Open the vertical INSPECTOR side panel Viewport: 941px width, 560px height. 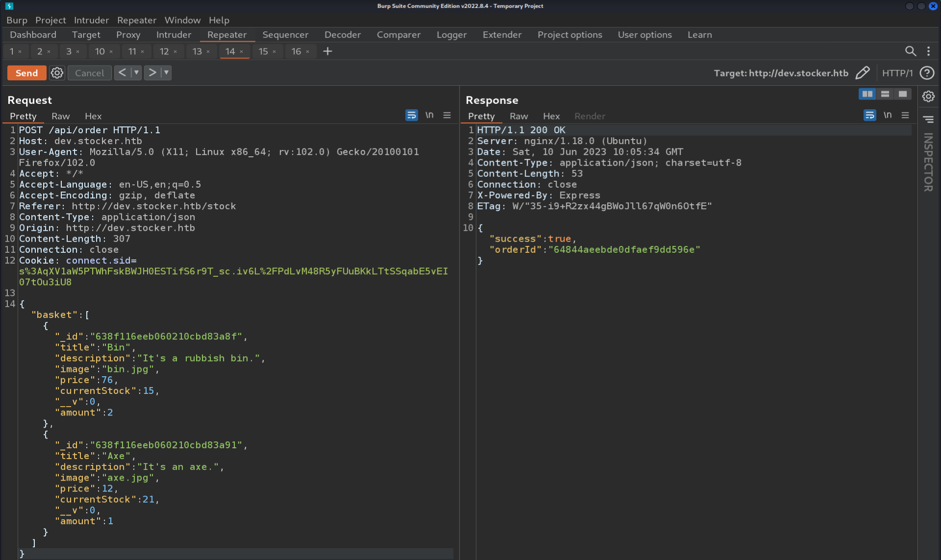928,162
